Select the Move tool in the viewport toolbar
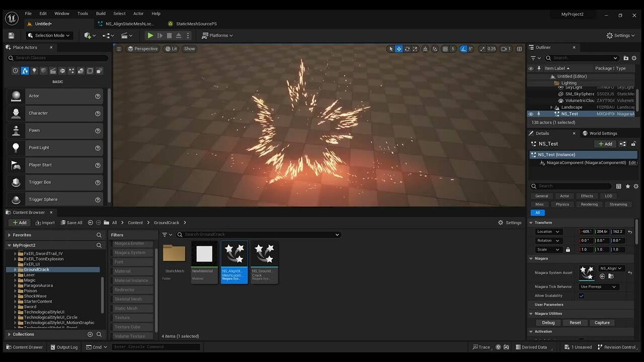This screenshot has width=644, height=362. tap(398, 48)
